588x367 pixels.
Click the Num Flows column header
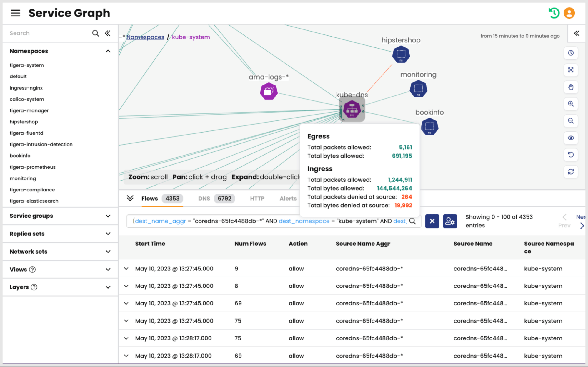pyautogui.click(x=250, y=244)
